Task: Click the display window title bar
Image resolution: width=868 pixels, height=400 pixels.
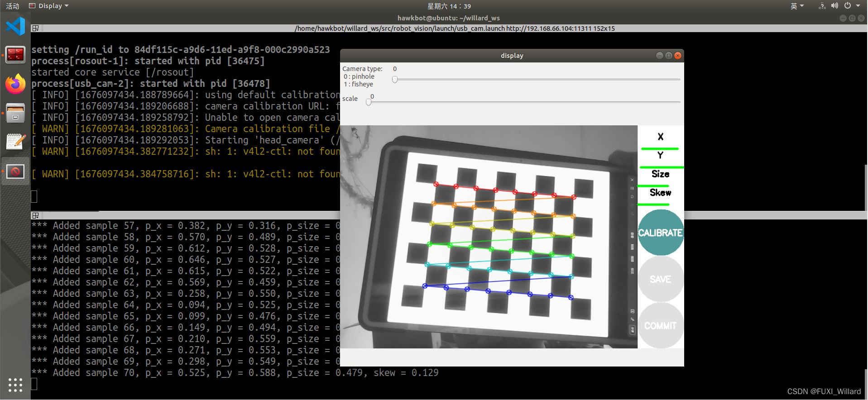Action: coord(512,56)
